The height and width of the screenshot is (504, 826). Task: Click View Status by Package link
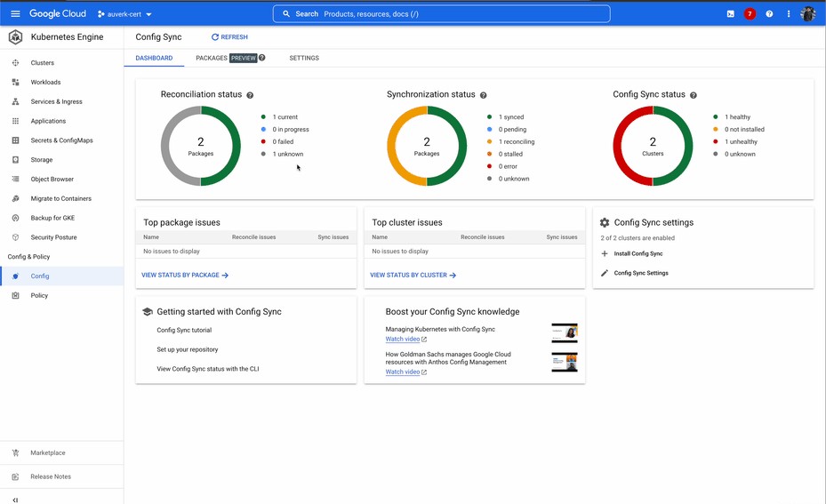pyautogui.click(x=185, y=275)
